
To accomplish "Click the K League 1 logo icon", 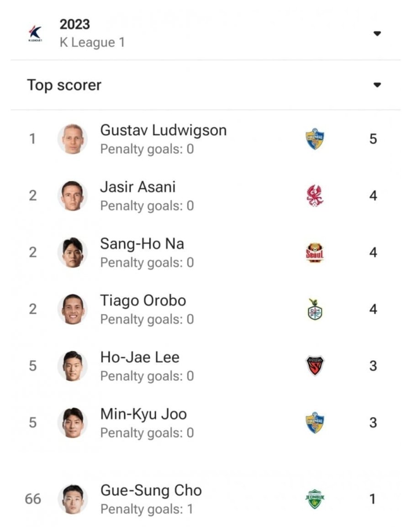I will tap(35, 34).
